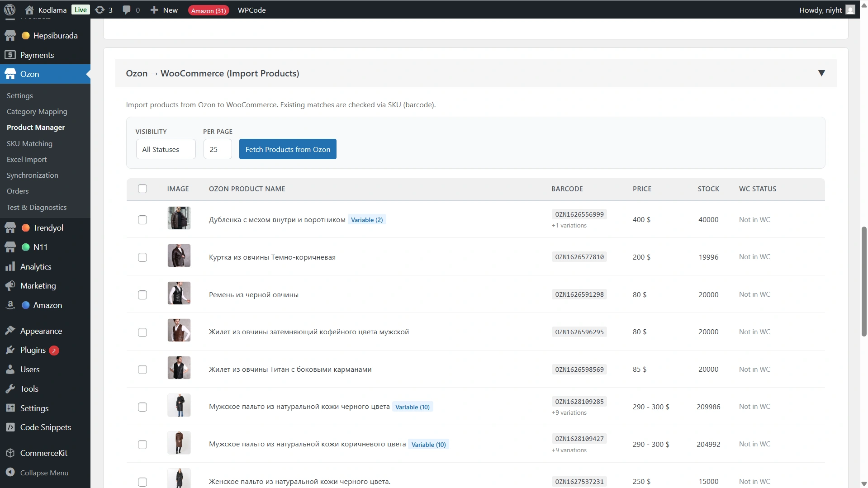This screenshot has height=488, width=868.
Task: Select the Ремень из черной овчины checkbox
Action: tap(142, 295)
